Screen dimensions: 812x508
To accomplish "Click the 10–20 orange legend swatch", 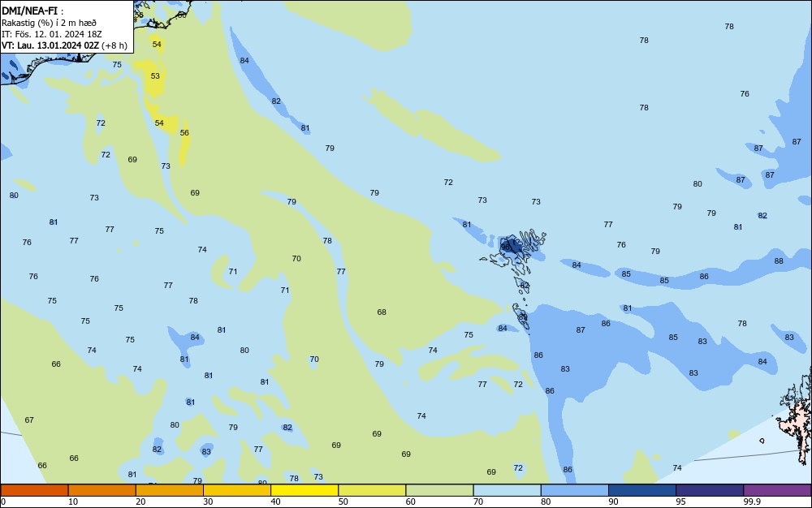I will click(x=102, y=490).
